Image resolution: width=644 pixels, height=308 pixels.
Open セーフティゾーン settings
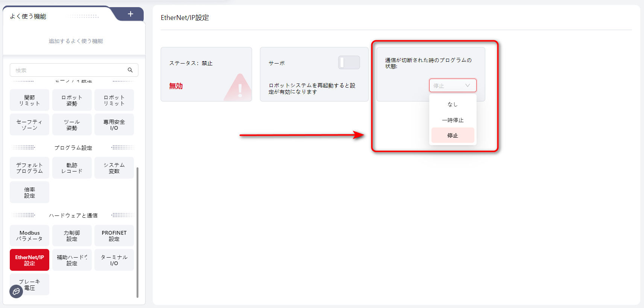pos(29,124)
